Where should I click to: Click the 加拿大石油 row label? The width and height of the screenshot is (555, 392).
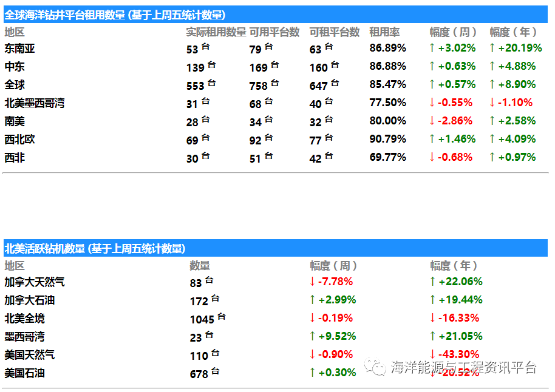click(x=29, y=300)
